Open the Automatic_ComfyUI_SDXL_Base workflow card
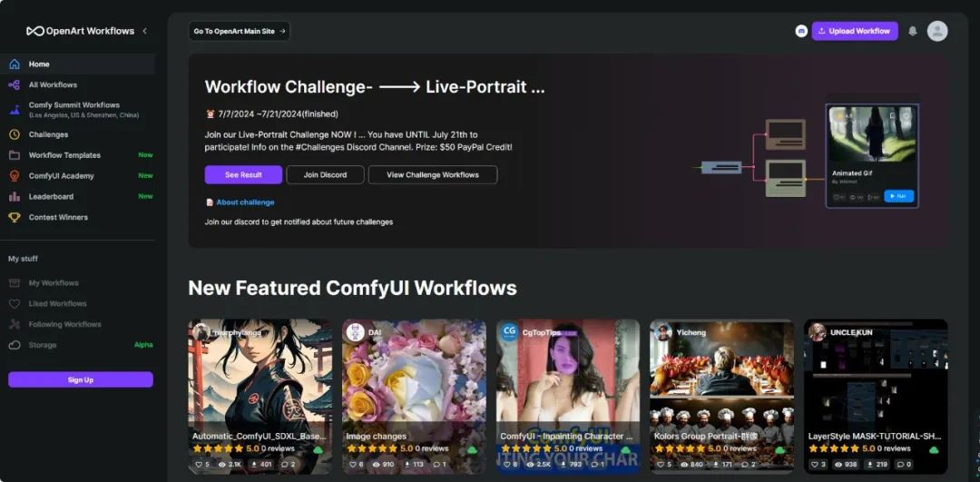980x482 pixels. [x=260, y=397]
